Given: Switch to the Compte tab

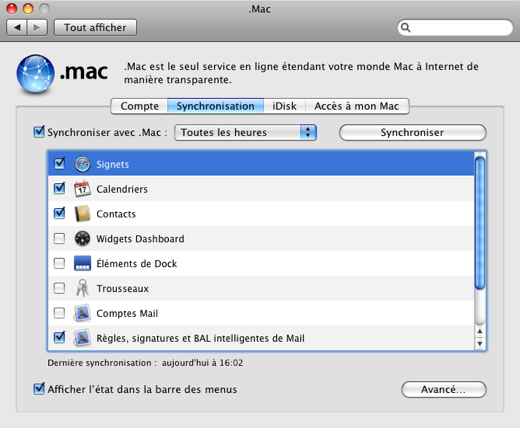Looking at the screenshot, I should pyautogui.click(x=139, y=106).
